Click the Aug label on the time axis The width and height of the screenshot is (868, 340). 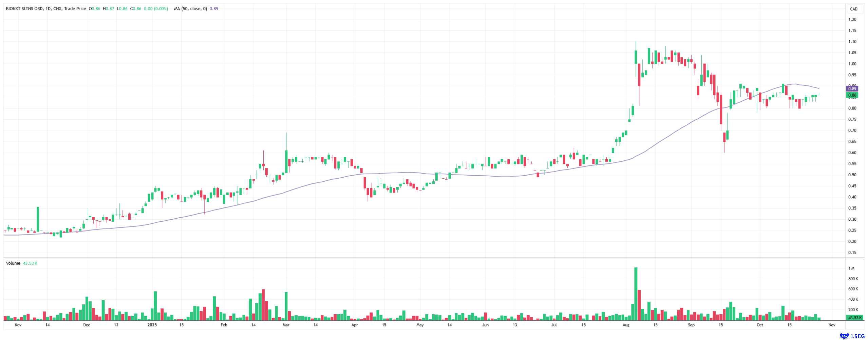click(626, 325)
